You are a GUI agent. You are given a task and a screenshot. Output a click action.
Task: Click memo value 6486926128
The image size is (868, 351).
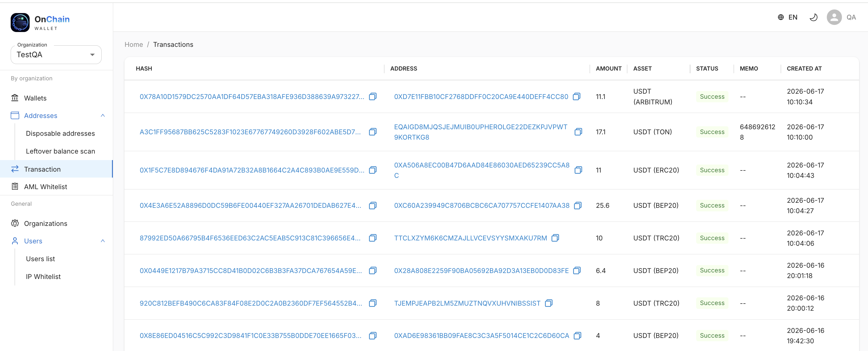pos(757,132)
